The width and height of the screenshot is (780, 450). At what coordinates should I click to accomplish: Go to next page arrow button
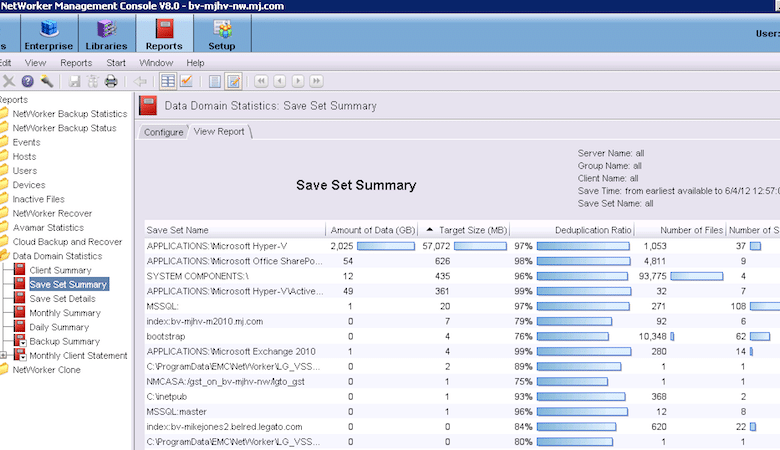pyautogui.click(x=298, y=81)
